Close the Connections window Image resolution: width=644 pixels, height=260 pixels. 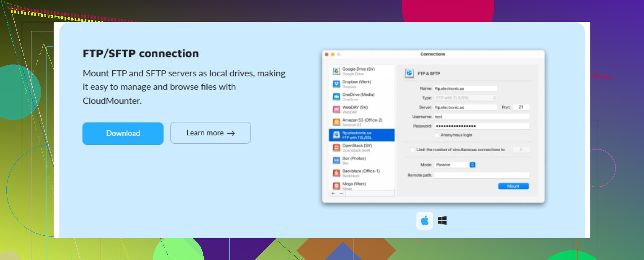click(327, 54)
